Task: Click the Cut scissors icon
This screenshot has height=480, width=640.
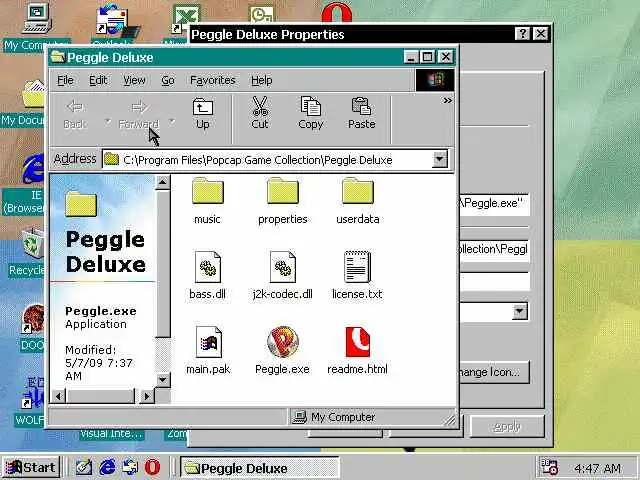Action: [260, 106]
